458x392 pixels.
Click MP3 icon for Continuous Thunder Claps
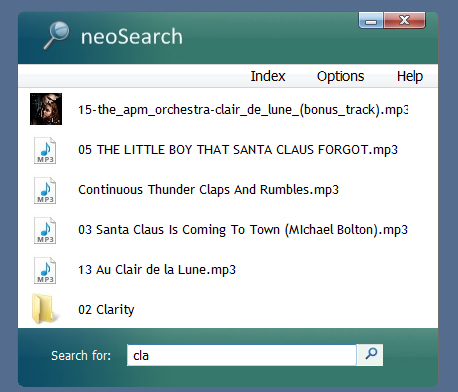(45, 190)
